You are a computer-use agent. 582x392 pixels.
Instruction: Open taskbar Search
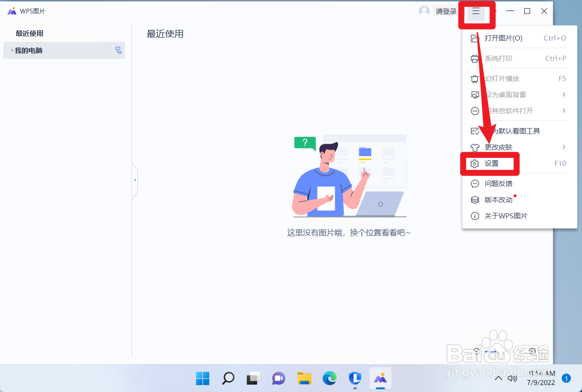click(228, 378)
